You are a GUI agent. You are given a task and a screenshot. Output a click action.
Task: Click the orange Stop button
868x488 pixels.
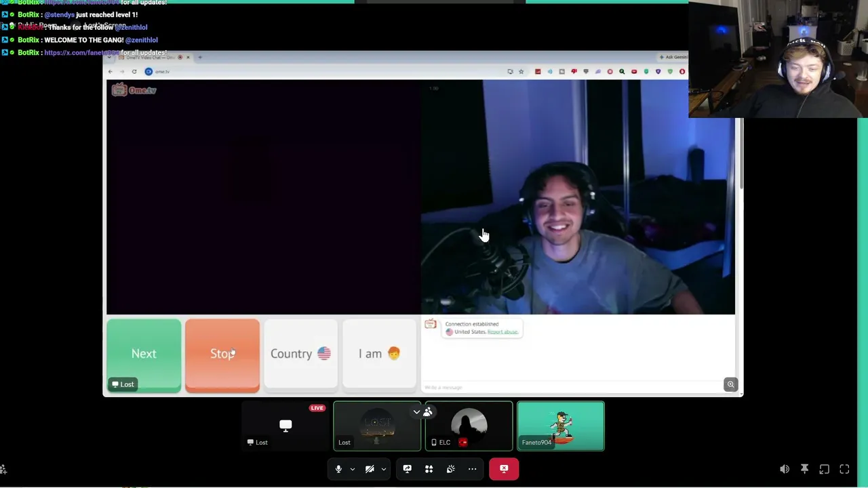(x=222, y=355)
